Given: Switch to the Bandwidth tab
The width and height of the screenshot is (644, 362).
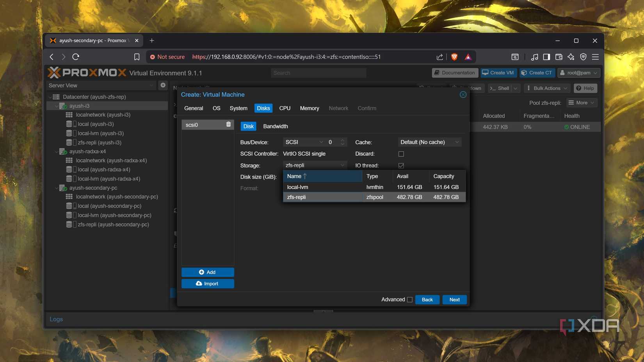Looking at the screenshot, I should (275, 126).
